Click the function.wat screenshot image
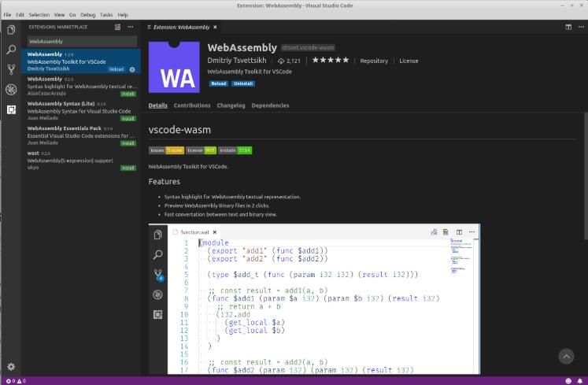588x385 pixels. [x=314, y=299]
